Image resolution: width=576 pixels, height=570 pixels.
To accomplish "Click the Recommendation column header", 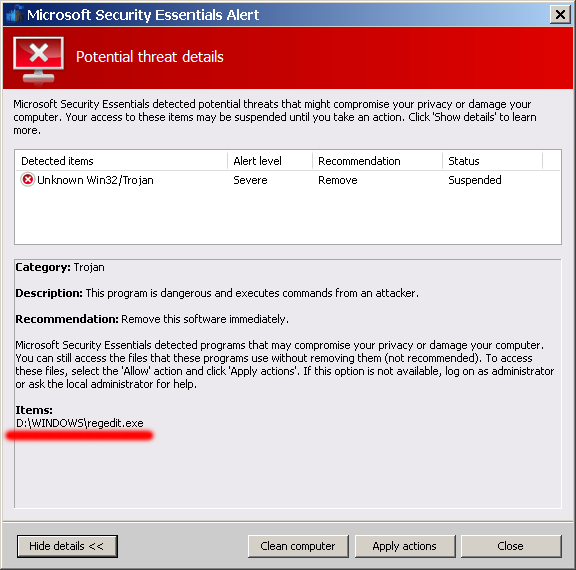I will click(377, 161).
